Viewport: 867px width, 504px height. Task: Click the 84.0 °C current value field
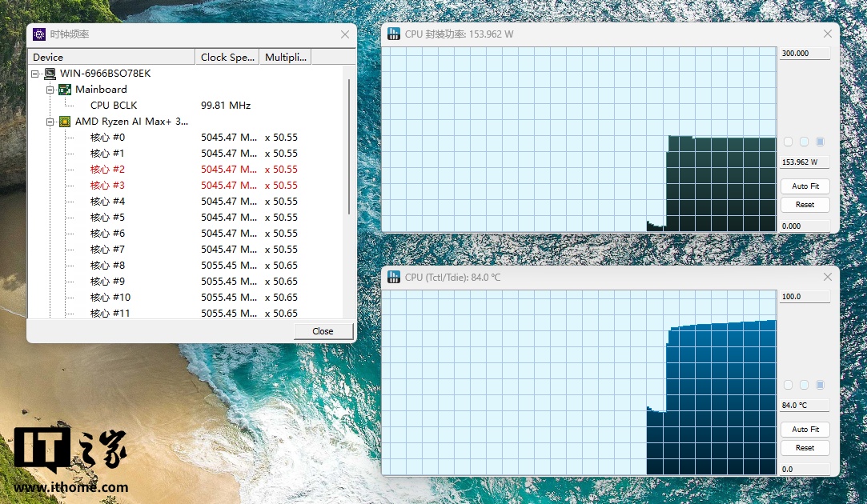(805, 405)
